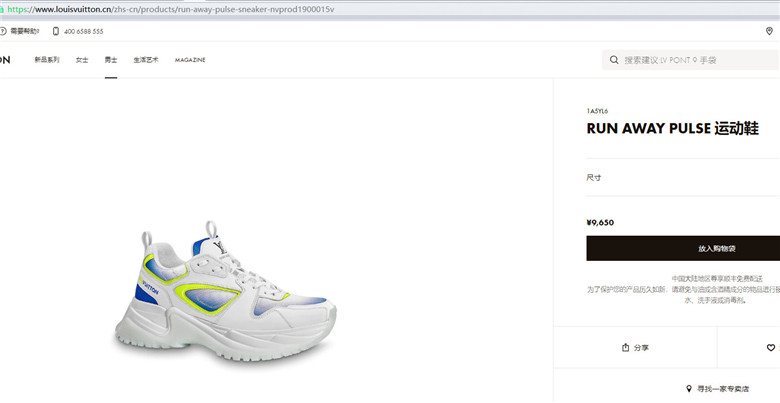Click 寻找一家专卖店 store finder link

pos(723,389)
